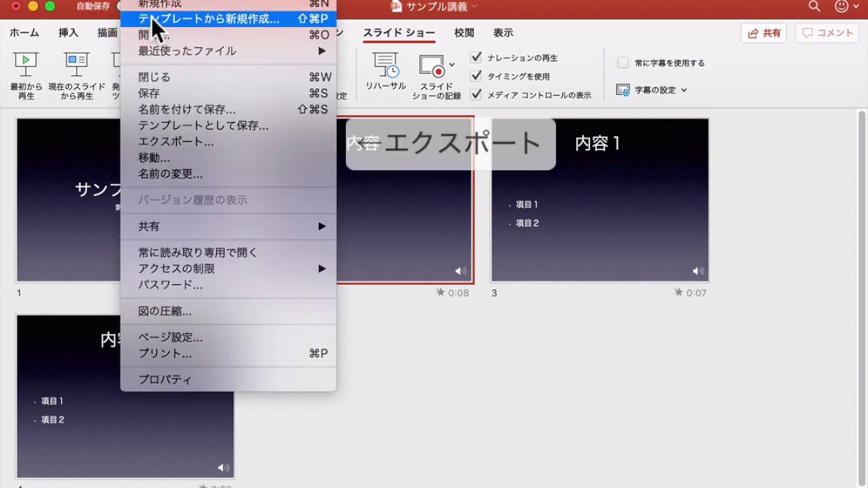Click the 0:07 timing under slide 3
Viewport: 868px width, 488px height.
click(x=696, y=293)
